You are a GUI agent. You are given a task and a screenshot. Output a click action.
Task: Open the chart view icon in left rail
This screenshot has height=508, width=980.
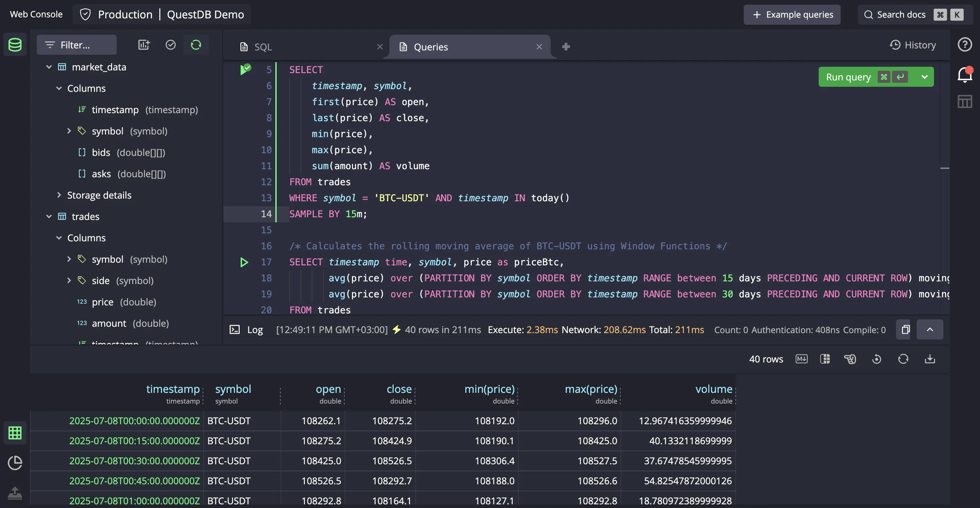click(15, 463)
